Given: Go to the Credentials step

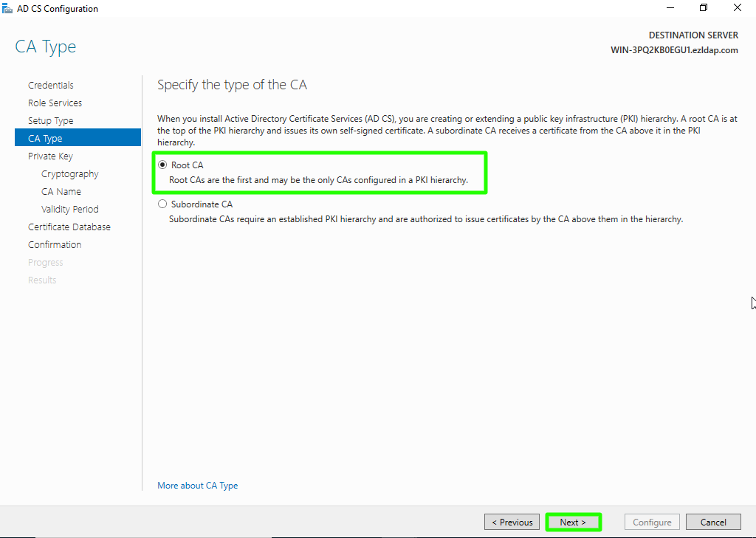Looking at the screenshot, I should tap(51, 86).
